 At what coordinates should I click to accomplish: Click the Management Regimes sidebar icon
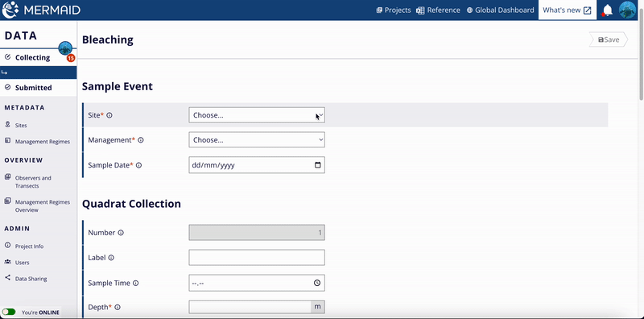click(7, 140)
